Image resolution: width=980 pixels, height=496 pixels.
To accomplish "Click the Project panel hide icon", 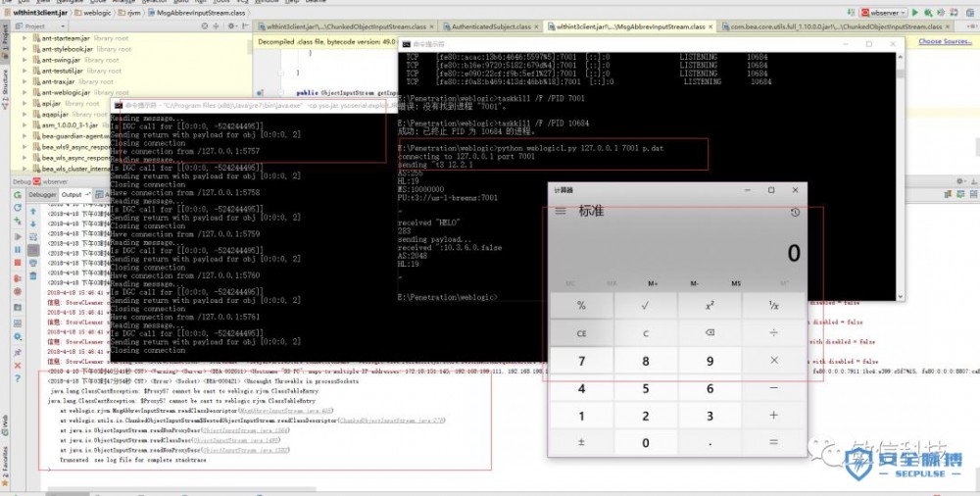I will (x=245, y=26).
